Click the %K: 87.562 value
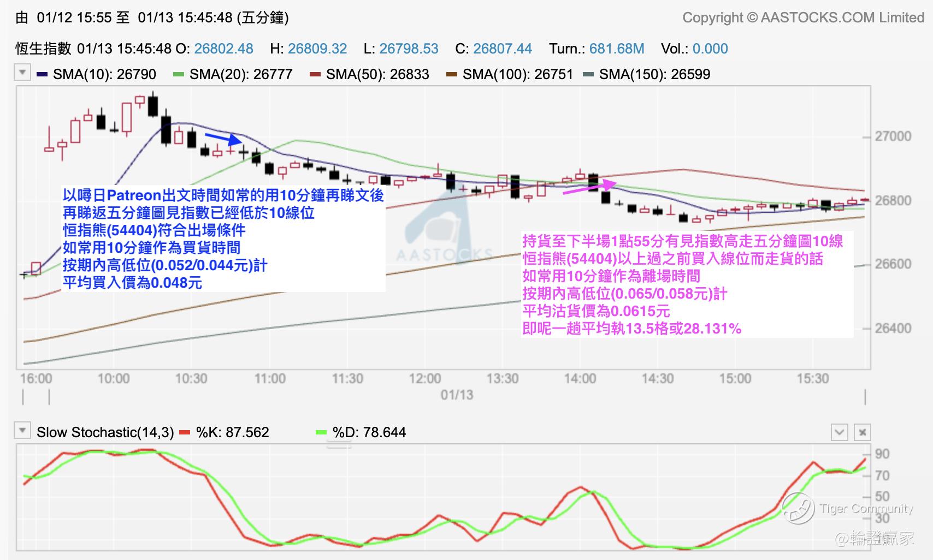The image size is (933, 560). click(x=233, y=433)
